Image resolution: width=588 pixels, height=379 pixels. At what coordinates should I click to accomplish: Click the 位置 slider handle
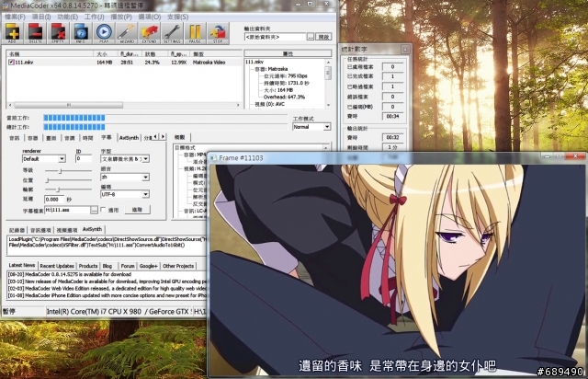[48, 180]
